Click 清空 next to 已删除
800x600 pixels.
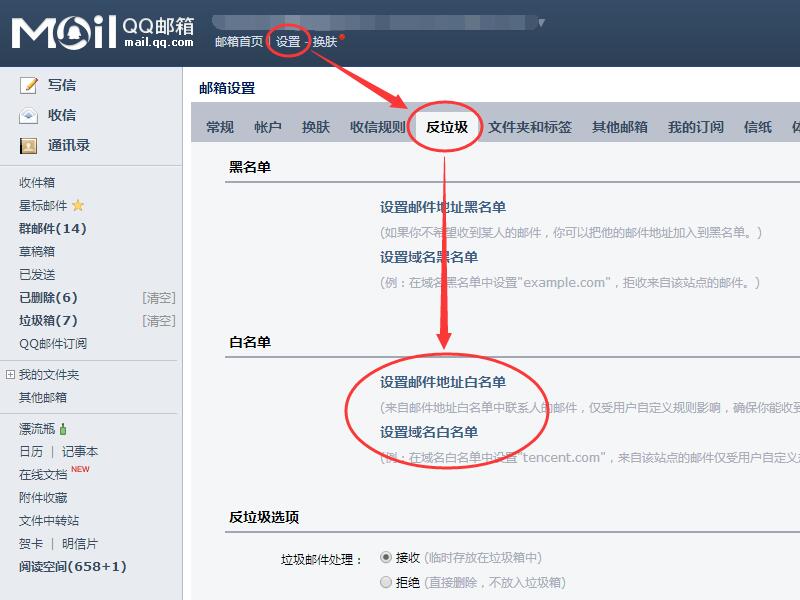click(x=159, y=297)
